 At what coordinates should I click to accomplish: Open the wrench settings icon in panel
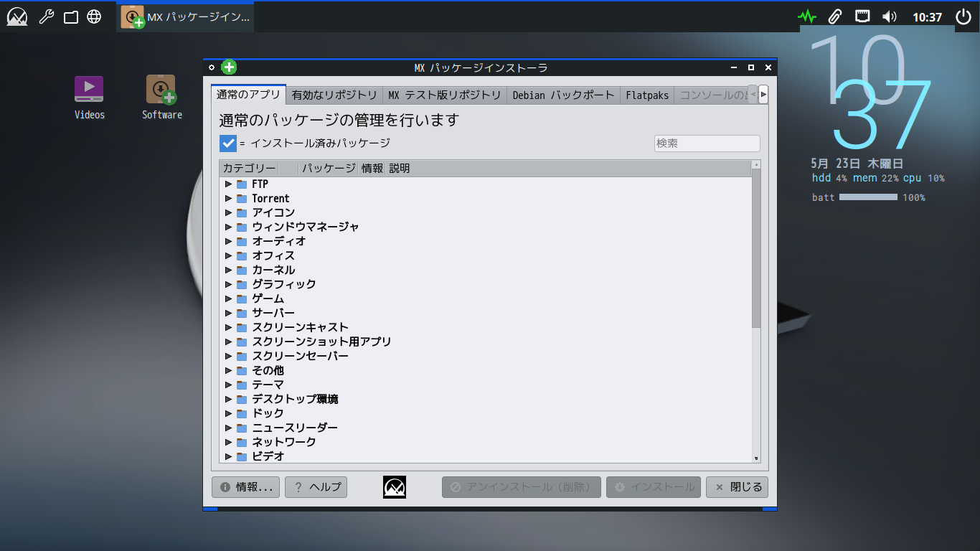[x=47, y=17]
